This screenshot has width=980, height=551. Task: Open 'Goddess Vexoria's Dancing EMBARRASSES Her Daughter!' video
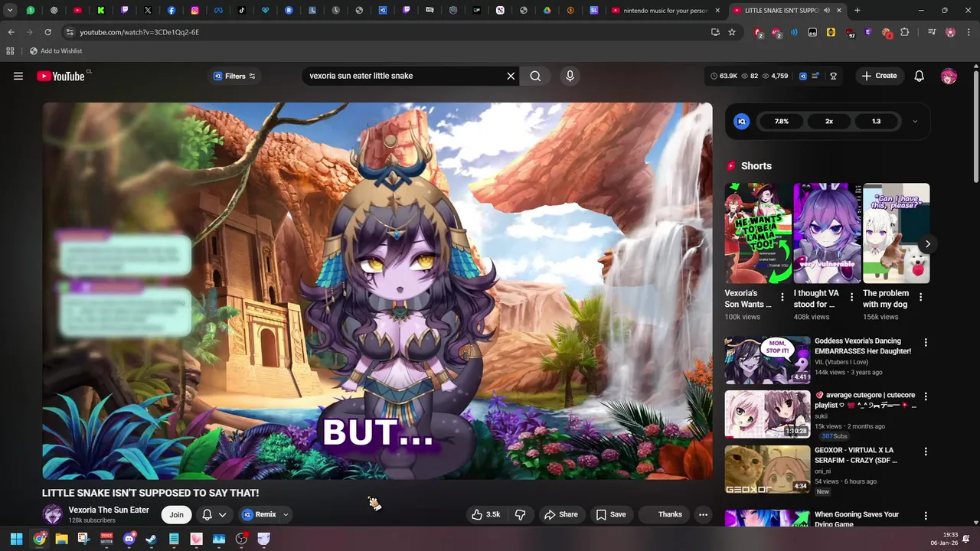pyautogui.click(x=862, y=346)
